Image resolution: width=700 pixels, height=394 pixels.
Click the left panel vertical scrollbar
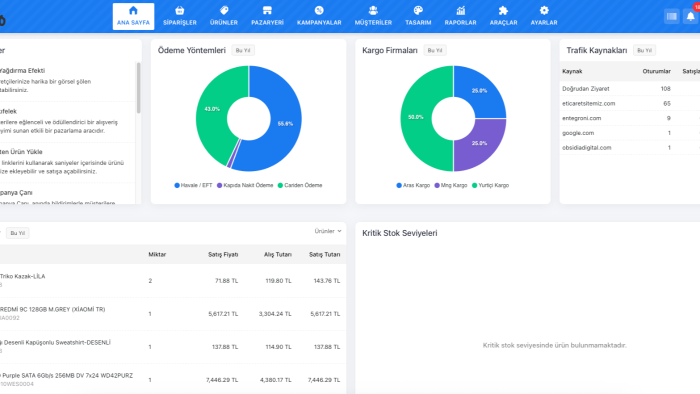(x=138, y=88)
